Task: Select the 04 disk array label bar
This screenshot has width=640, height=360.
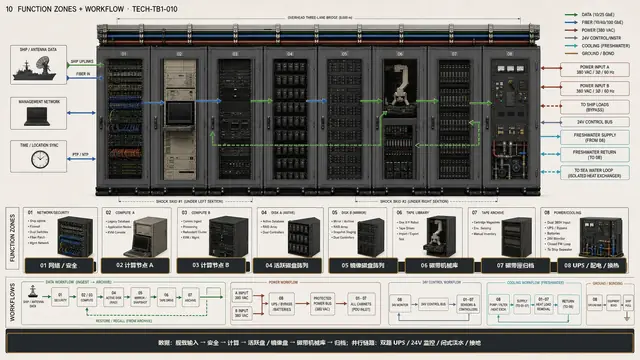Action: click(x=287, y=265)
